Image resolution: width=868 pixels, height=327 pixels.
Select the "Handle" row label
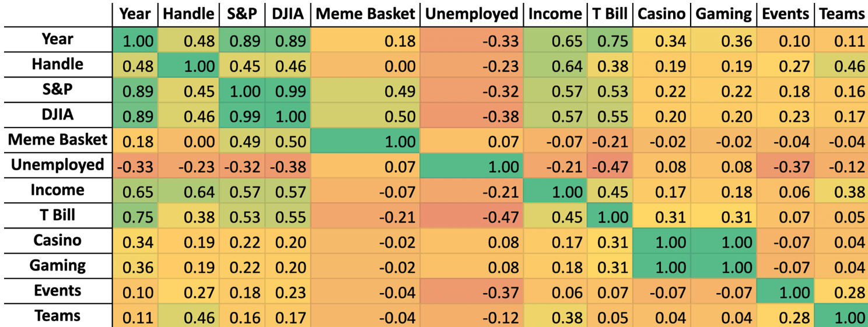click(57, 64)
